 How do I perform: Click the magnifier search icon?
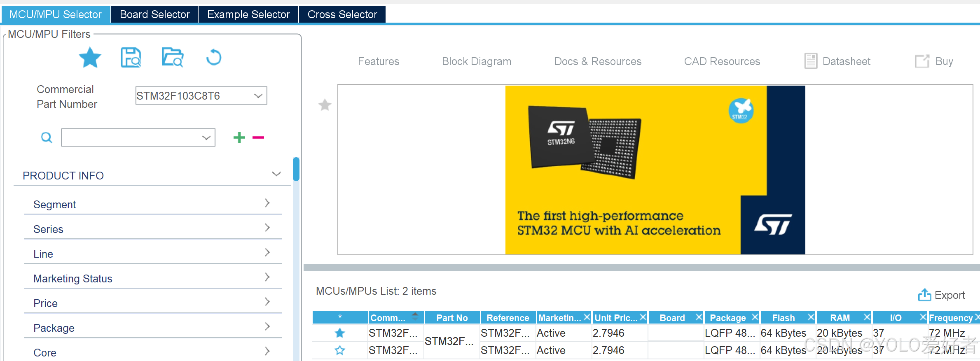pyautogui.click(x=47, y=137)
